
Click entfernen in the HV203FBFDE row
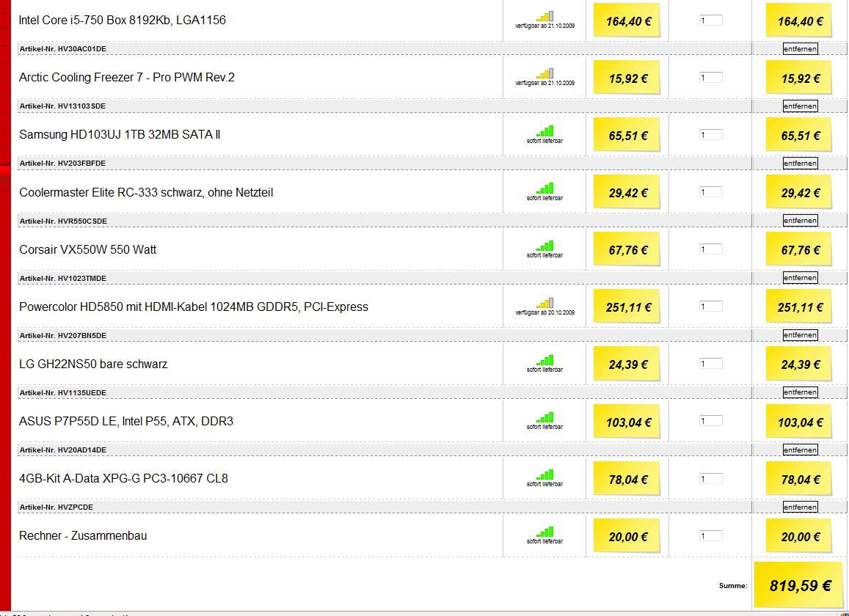[x=801, y=164]
